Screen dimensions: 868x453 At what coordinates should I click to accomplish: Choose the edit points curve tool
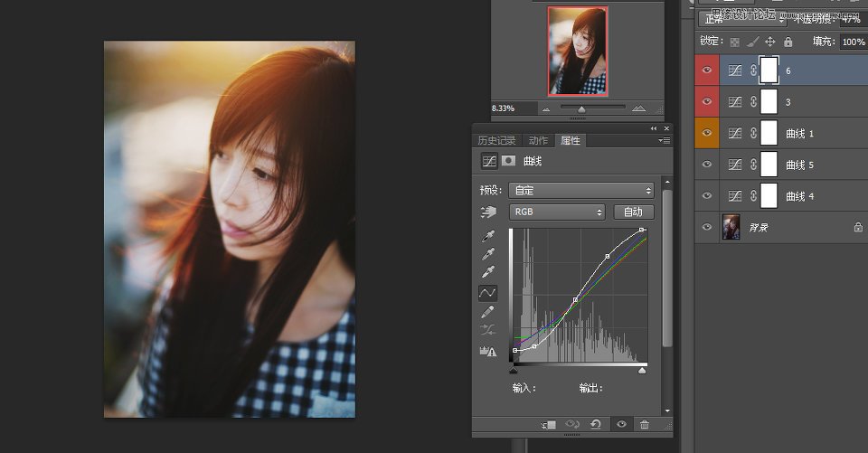tap(487, 293)
